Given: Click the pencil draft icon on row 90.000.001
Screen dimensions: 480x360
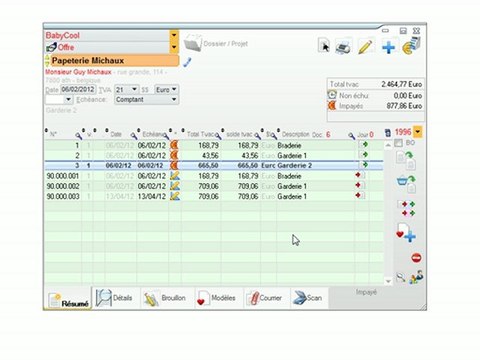Looking at the screenshot, I should [175, 176].
